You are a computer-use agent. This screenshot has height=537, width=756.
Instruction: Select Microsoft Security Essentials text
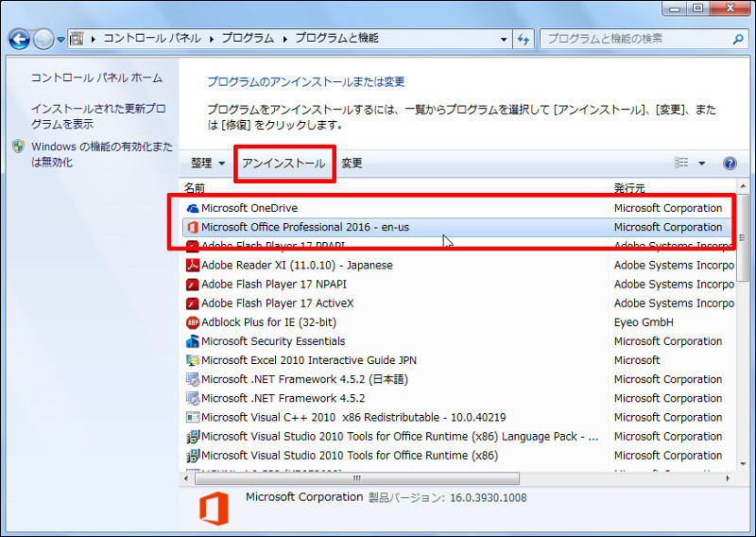(x=273, y=341)
